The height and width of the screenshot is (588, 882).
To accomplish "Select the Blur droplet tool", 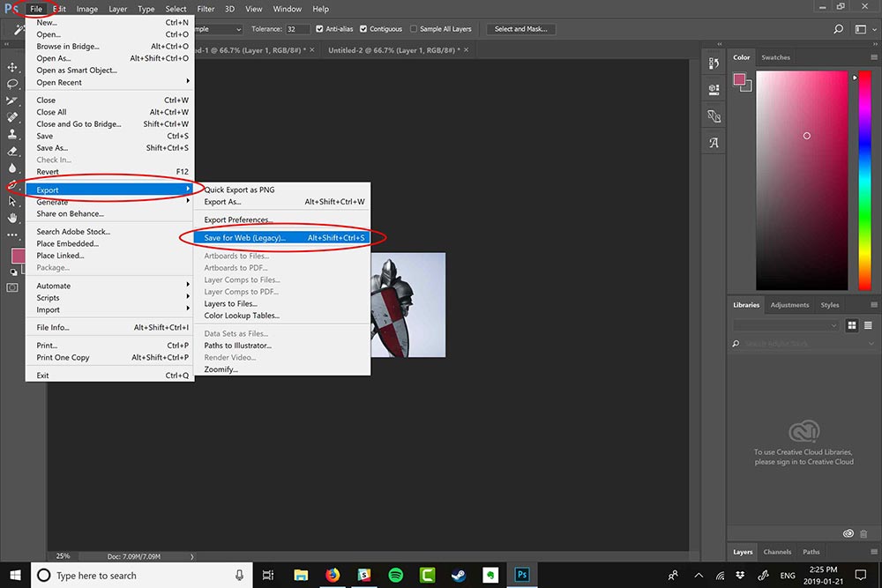I will coord(12,167).
